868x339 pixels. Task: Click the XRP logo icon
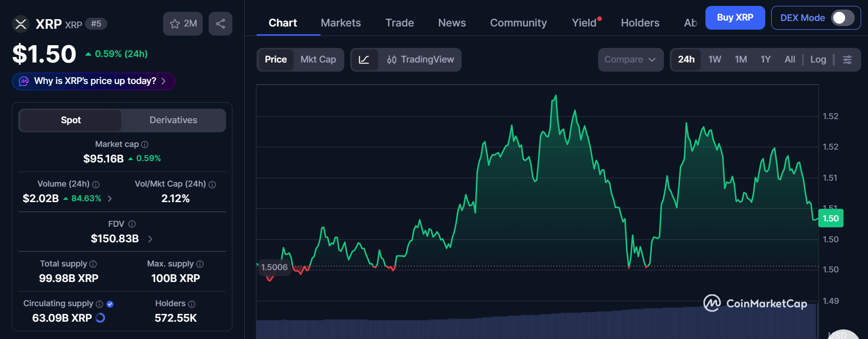point(21,24)
